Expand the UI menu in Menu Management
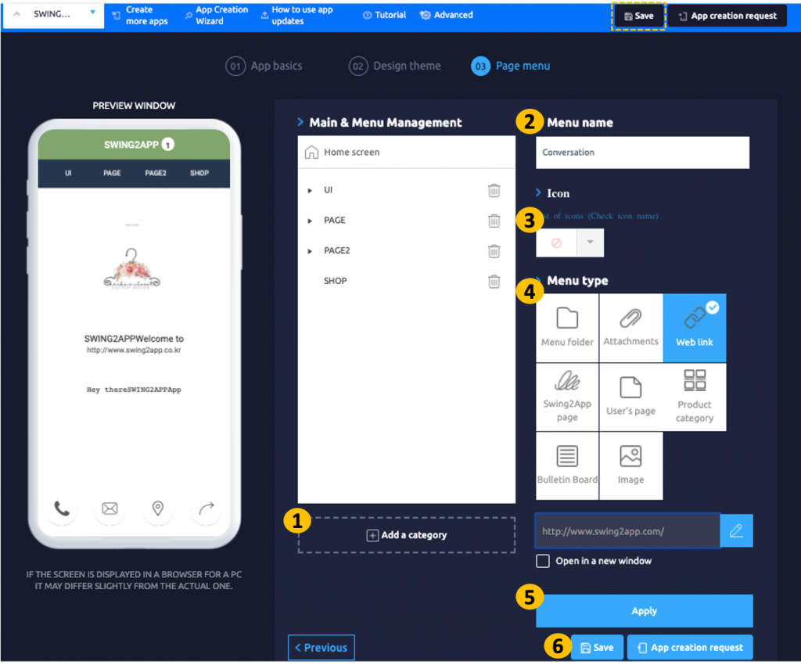The image size is (801, 672). [x=308, y=190]
